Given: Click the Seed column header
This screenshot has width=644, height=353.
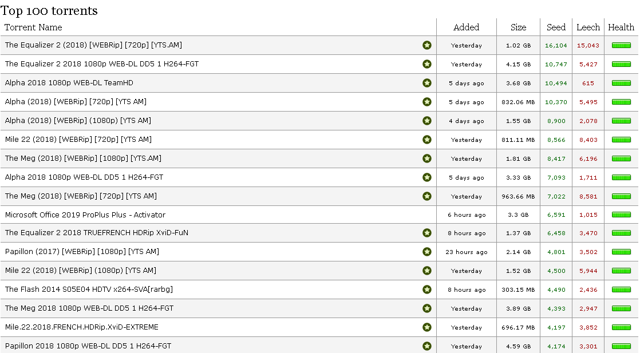Looking at the screenshot, I should (x=556, y=27).
